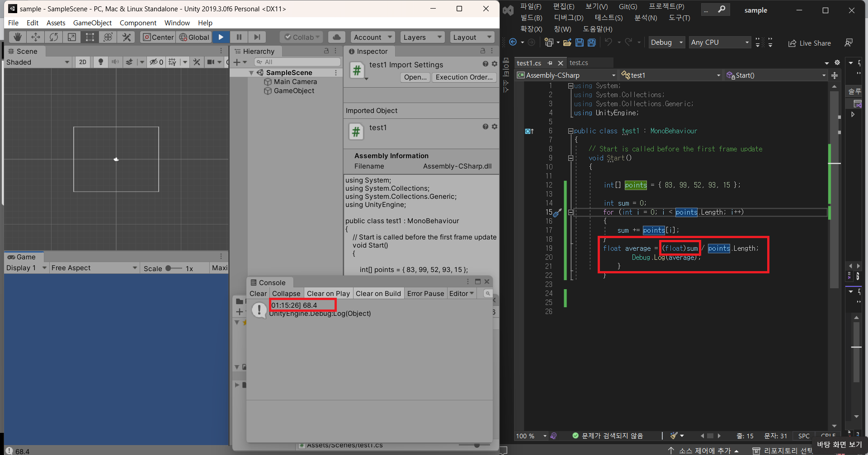The height and width of the screenshot is (455, 868).
Task: Select the Inspector tab
Action: coord(368,51)
